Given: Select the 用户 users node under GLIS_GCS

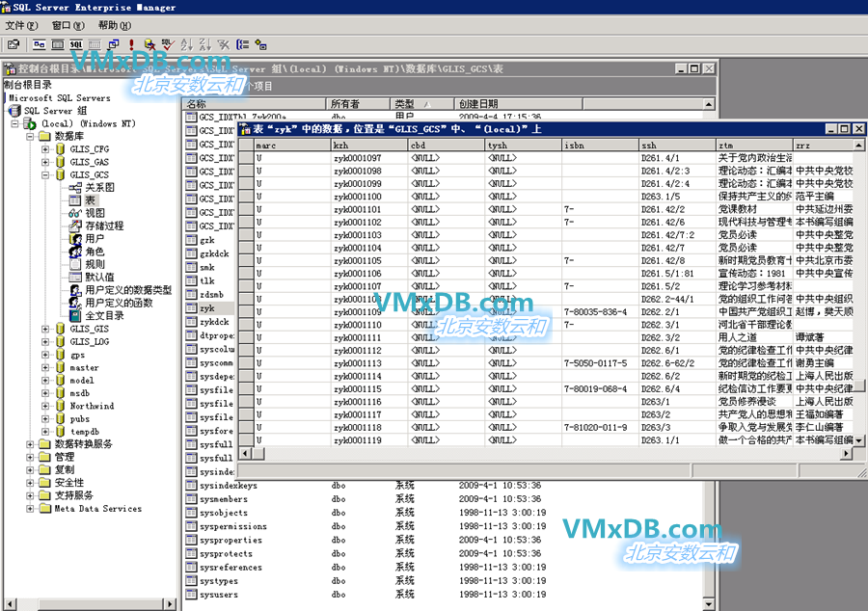Looking at the screenshot, I should pos(95,238).
